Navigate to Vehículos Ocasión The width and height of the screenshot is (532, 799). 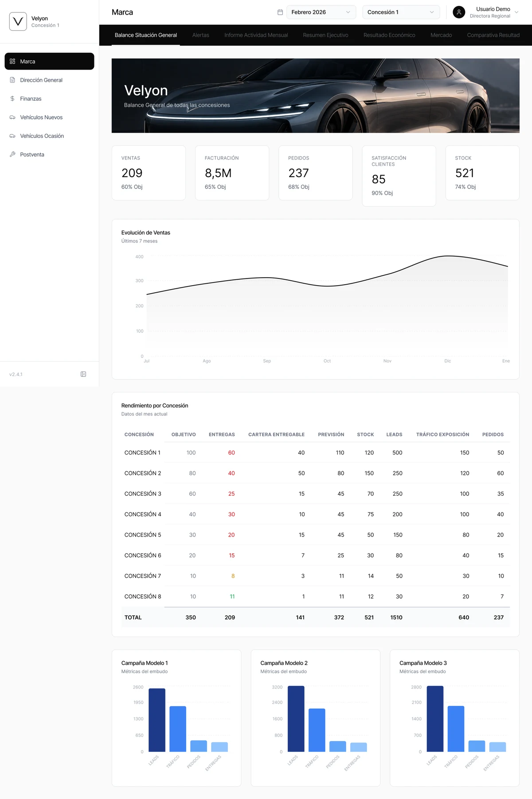(49, 136)
